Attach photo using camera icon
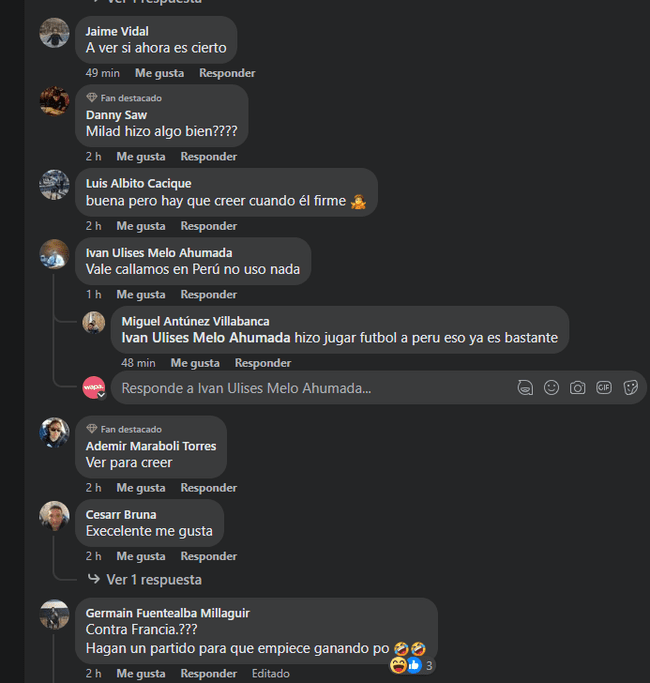 [x=577, y=388]
